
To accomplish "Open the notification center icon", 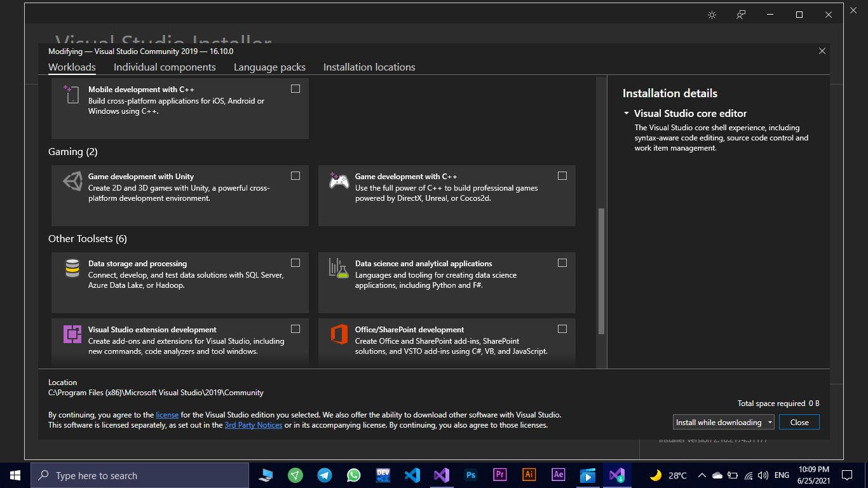I will [x=847, y=475].
